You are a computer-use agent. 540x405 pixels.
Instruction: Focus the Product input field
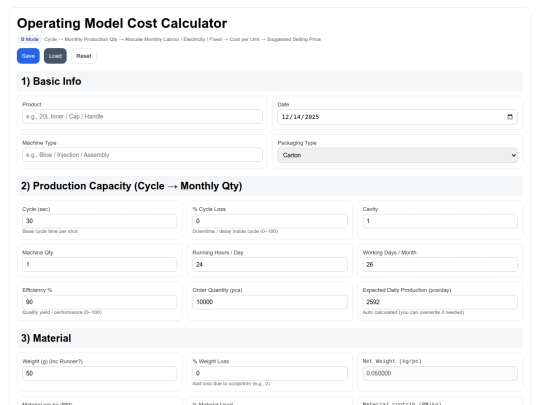[142, 116]
